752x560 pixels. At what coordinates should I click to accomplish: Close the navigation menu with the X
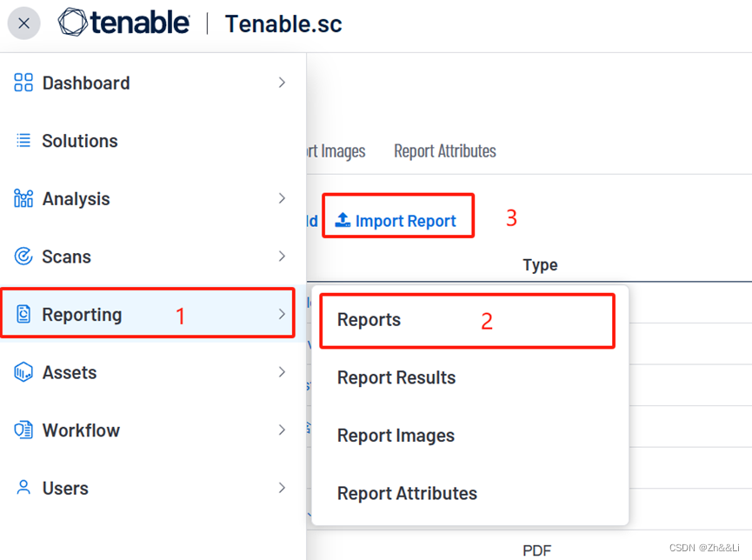point(23,23)
